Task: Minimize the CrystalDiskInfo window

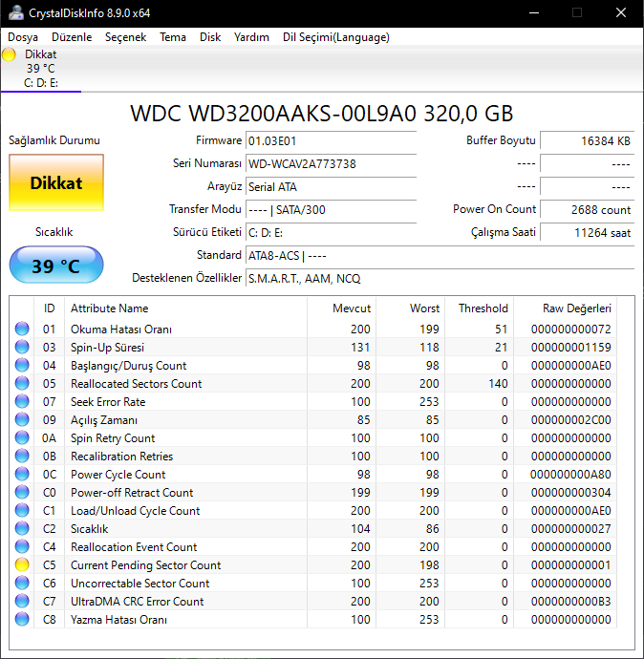Action: point(534,13)
